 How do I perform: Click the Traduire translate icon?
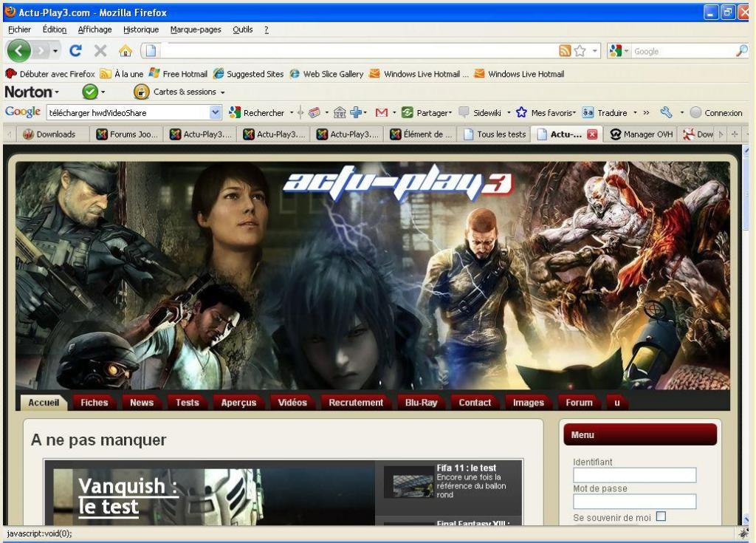(x=588, y=112)
